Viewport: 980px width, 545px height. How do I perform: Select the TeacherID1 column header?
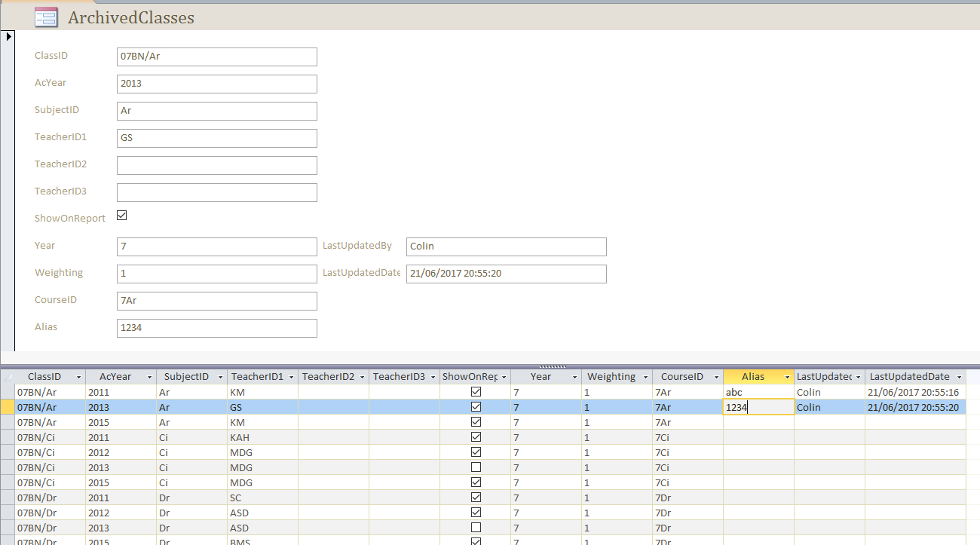pyautogui.click(x=256, y=377)
